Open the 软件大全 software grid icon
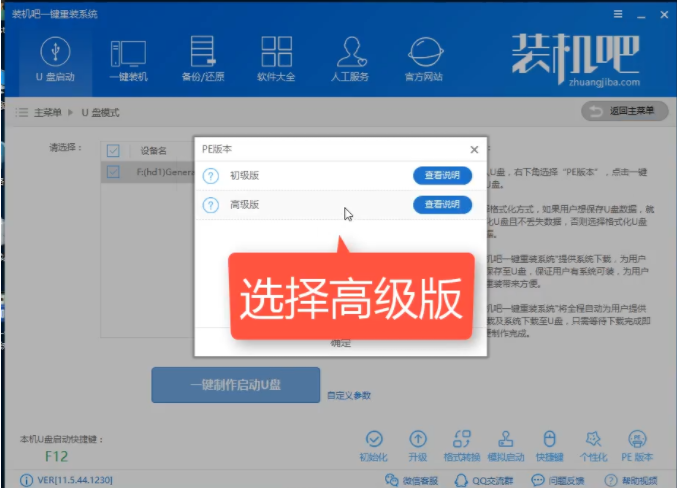Screen dimensions: 677x488 pos(276,52)
